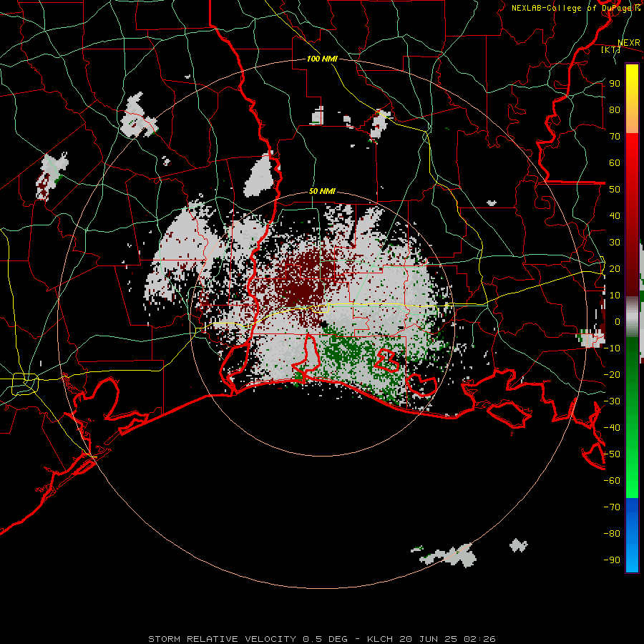The height and width of the screenshot is (644, 644).
Task: Click the -80 knot scale label
Action: [613, 534]
